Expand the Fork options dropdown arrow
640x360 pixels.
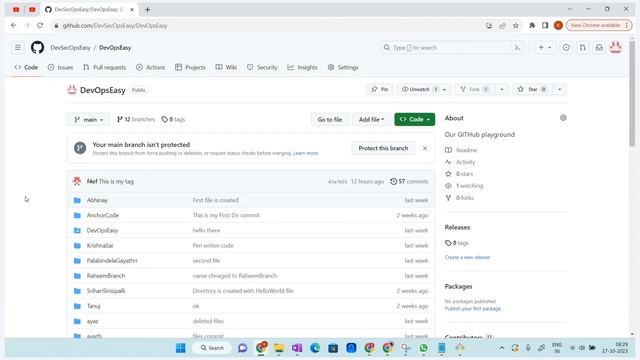point(502,89)
